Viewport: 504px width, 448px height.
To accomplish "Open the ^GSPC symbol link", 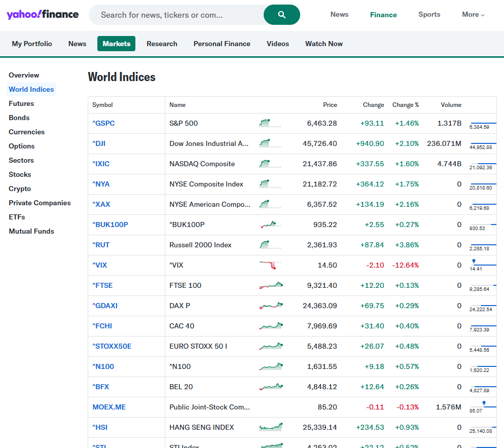I will coord(103,123).
